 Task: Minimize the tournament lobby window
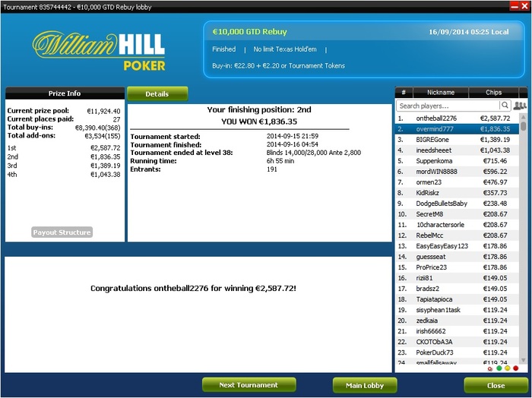tap(515, 6)
